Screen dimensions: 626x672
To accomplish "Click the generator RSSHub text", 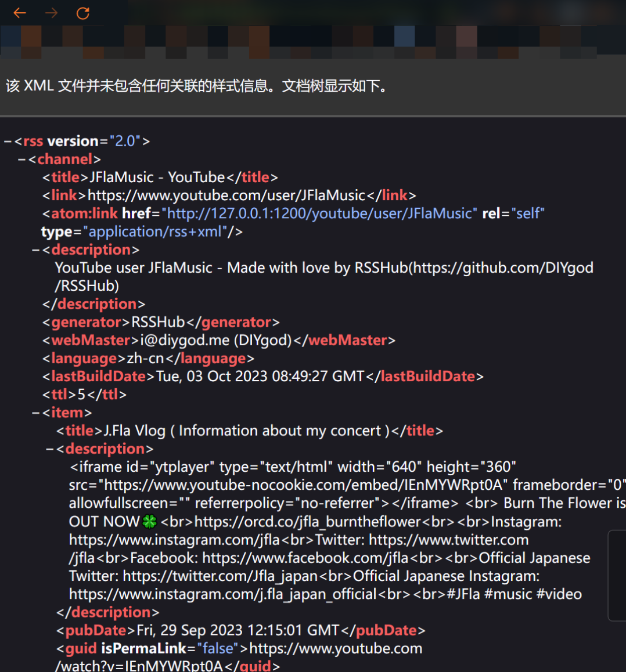I will click(x=158, y=322).
